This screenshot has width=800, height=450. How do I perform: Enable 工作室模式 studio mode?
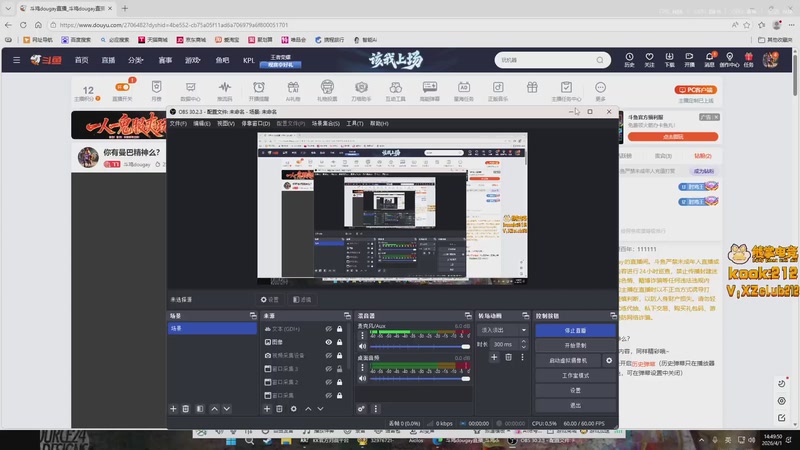coord(576,376)
